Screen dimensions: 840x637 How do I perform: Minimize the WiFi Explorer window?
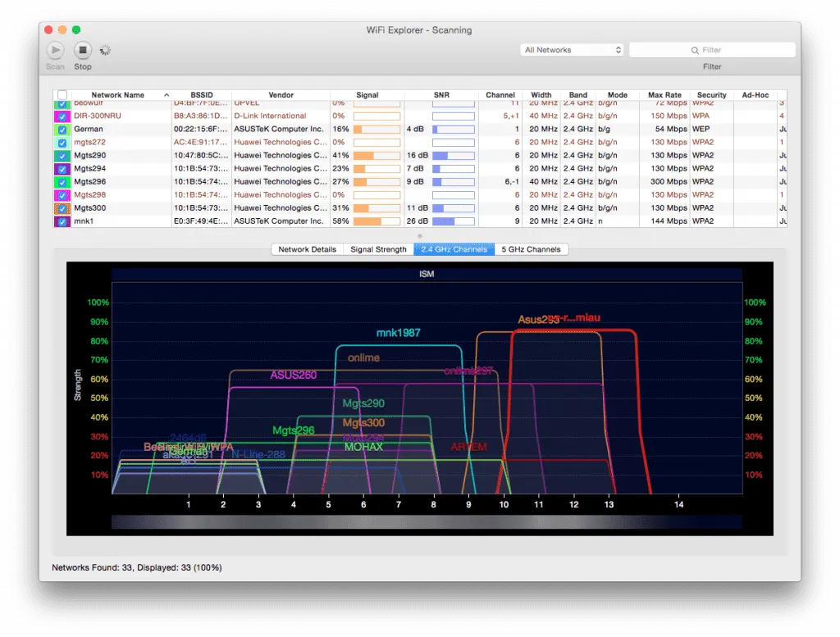[x=62, y=30]
